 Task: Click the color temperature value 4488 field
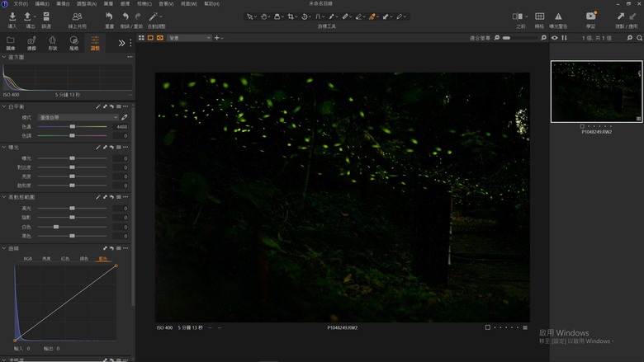click(121, 127)
